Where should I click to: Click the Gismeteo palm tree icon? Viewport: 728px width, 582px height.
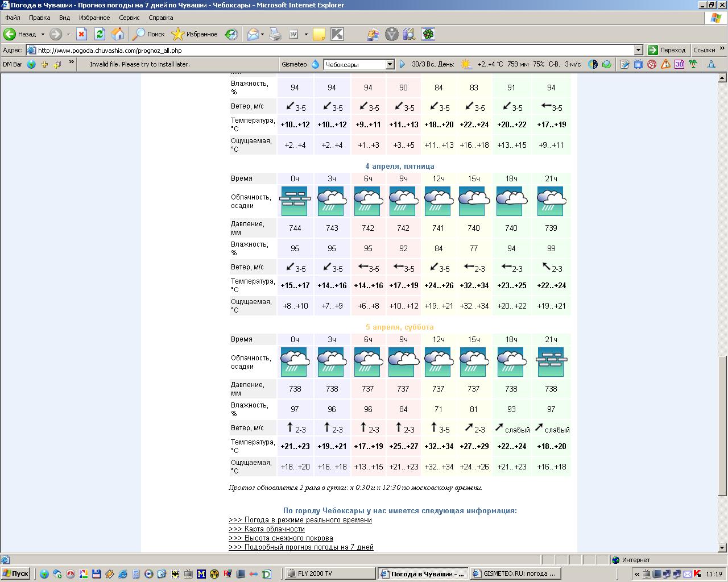pyautogui.click(x=693, y=64)
